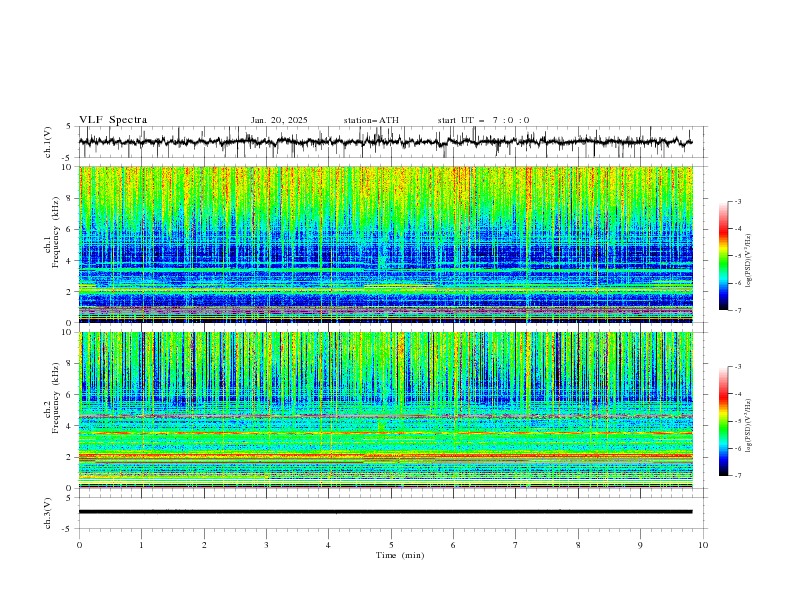Click the log(PSD) label beside ch.2 colorbar
The width and height of the screenshot is (792, 612).
[x=748, y=426]
